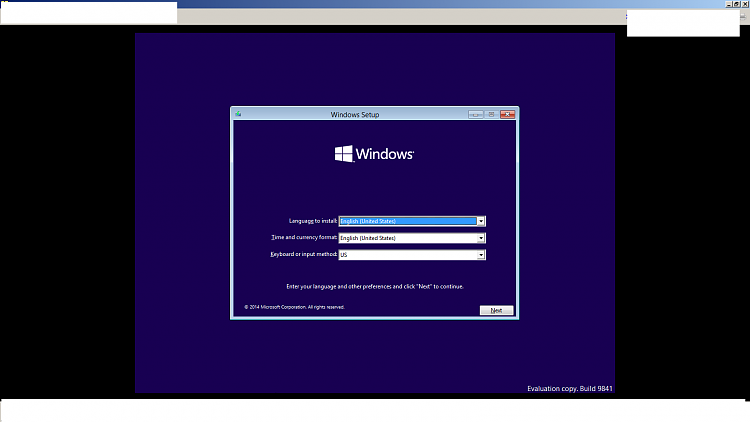
Task: Restore the outer virtual machine window
Action: (737, 4)
